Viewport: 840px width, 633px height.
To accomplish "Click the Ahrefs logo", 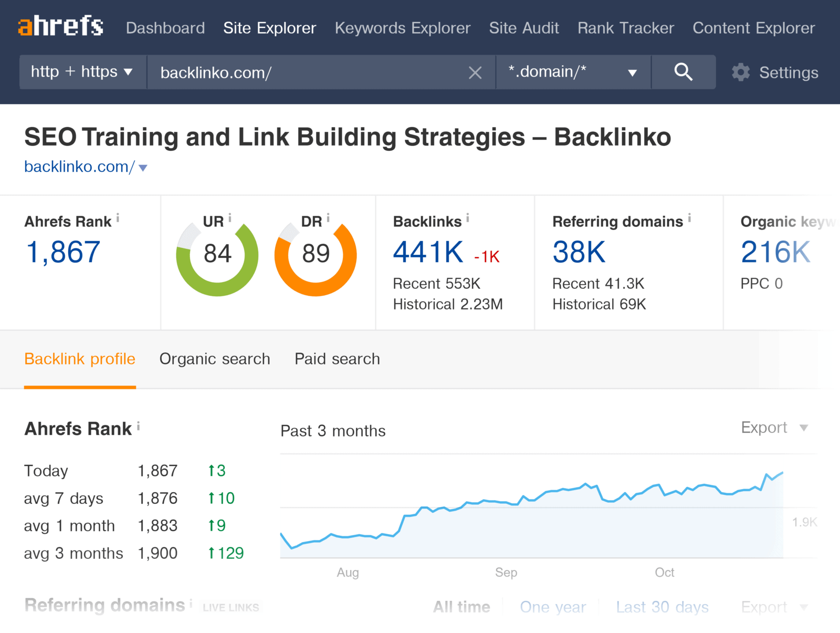I will [x=60, y=26].
